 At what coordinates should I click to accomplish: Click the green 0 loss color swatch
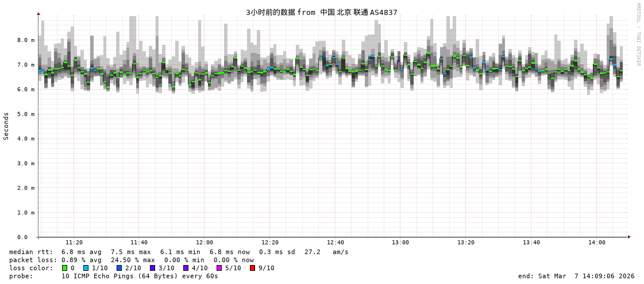(64, 268)
